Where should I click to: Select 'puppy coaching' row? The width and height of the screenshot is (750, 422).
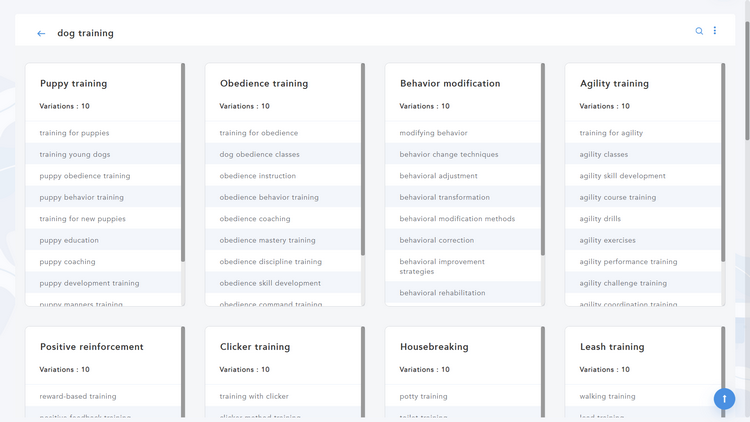point(103,261)
